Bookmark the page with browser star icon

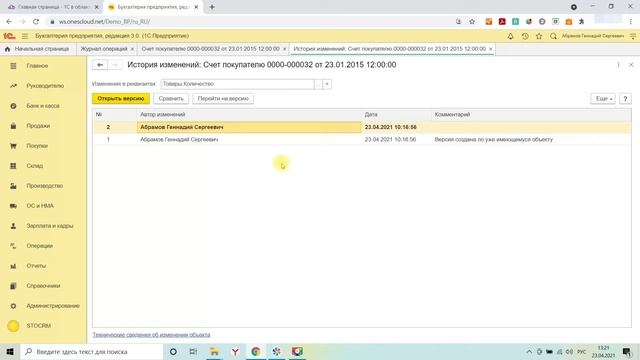(472, 22)
